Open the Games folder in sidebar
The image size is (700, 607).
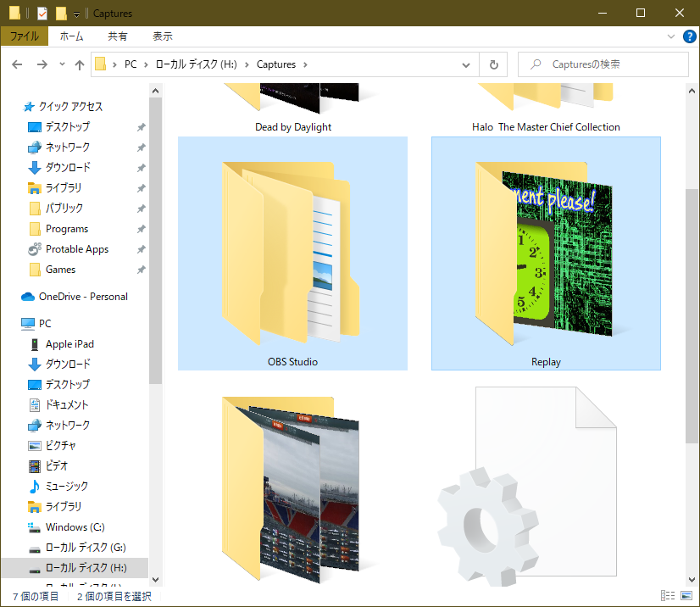pos(60,270)
